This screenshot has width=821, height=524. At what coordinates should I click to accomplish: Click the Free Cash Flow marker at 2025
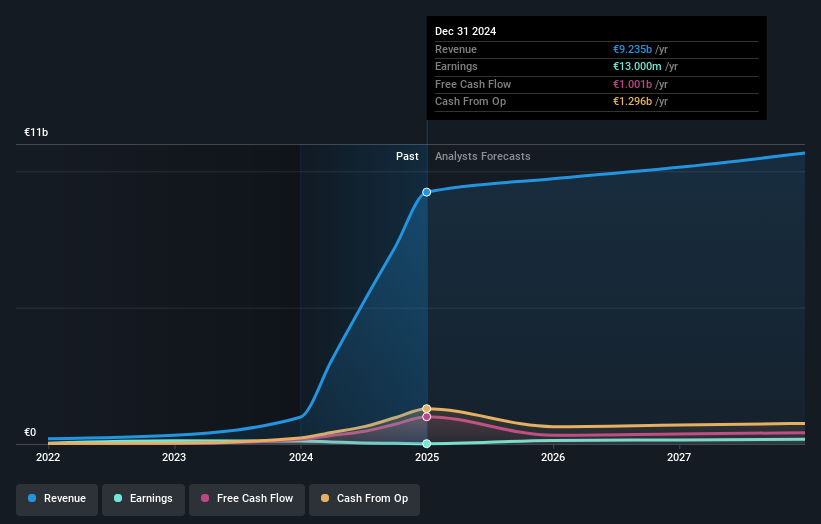pyautogui.click(x=427, y=417)
